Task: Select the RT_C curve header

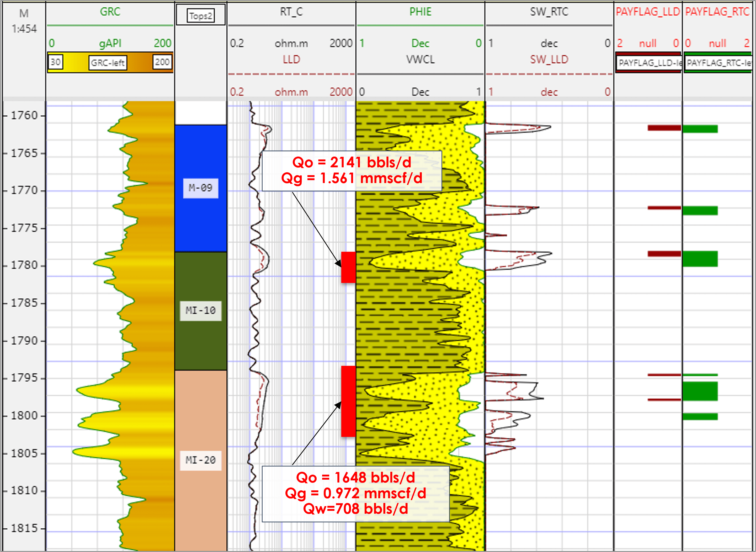Action: 291,12
